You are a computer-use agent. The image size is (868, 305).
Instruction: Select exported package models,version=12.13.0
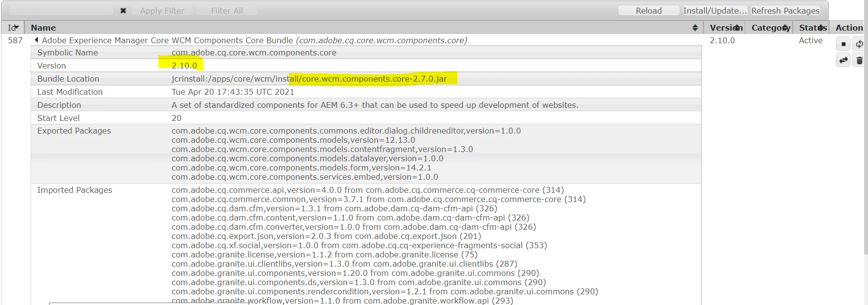click(x=293, y=140)
